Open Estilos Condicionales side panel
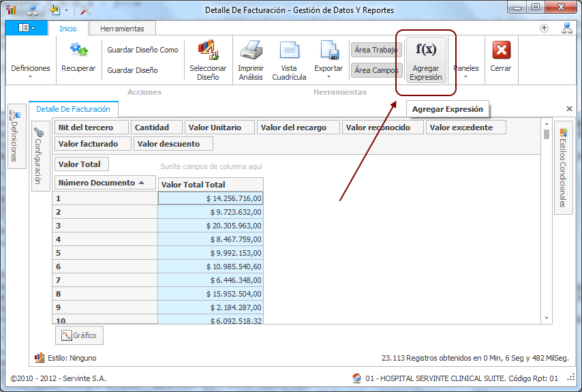The width and height of the screenshot is (582, 392). point(562,168)
